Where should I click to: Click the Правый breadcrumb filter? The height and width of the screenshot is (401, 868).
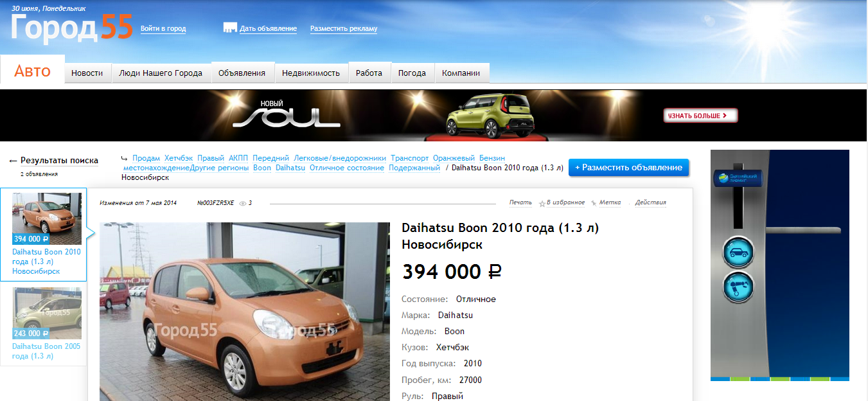[211, 158]
